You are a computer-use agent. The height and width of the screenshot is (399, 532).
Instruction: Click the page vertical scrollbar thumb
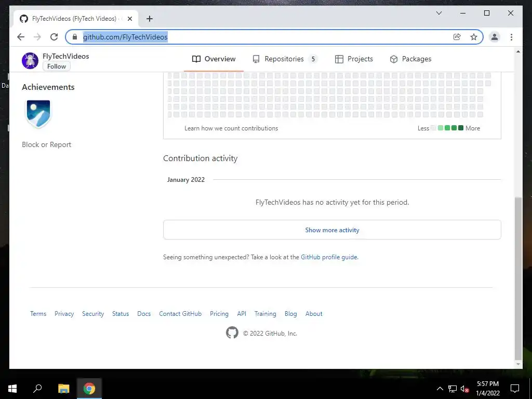(x=518, y=278)
